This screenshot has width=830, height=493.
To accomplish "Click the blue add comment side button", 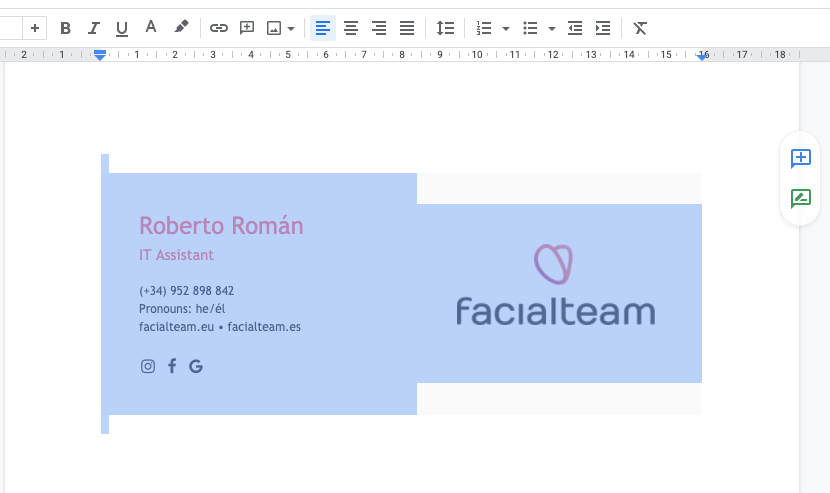I will [x=800, y=158].
